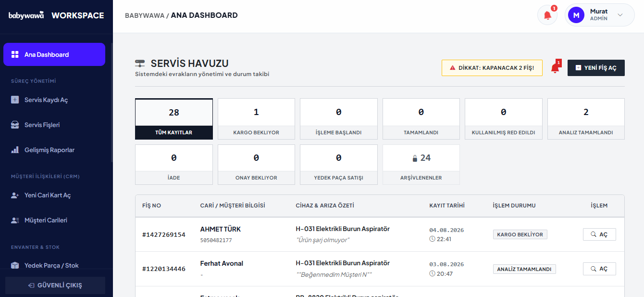Viewport: 644px width, 297px height.
Task: Click customer name AHMET TÜRK
Action: click(221, 229)
